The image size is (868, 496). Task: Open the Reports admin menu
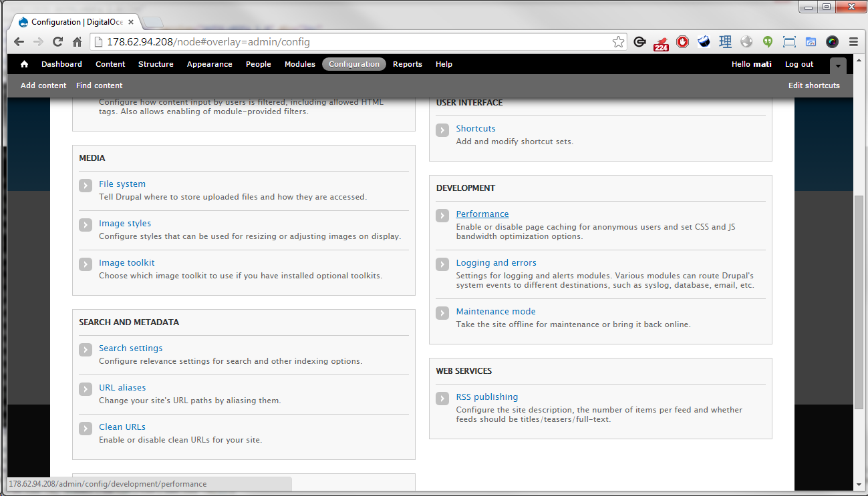[x=408, y=64]
